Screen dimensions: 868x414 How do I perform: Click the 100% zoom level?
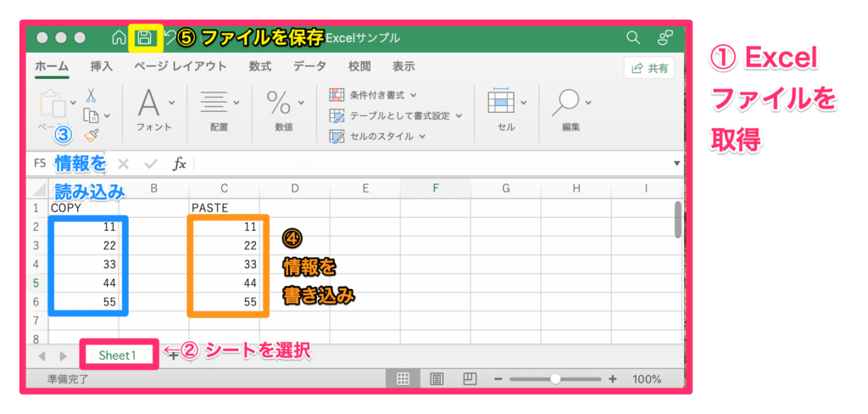pyautogui.click(x=647, y=379)
